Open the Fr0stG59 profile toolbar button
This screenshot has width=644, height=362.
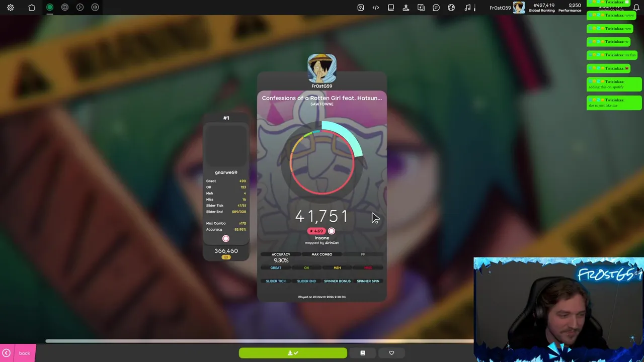point(507,8)
